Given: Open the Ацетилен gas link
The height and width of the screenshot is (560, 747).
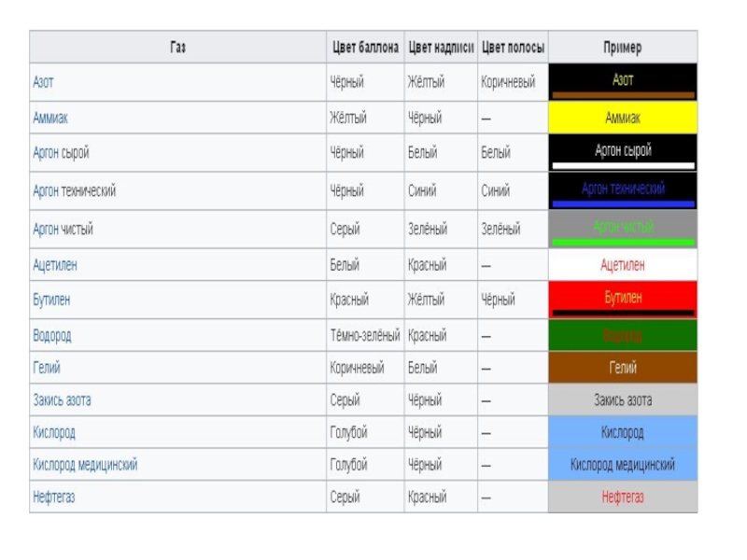Looking at the screenshot, I should click(55, 265).
